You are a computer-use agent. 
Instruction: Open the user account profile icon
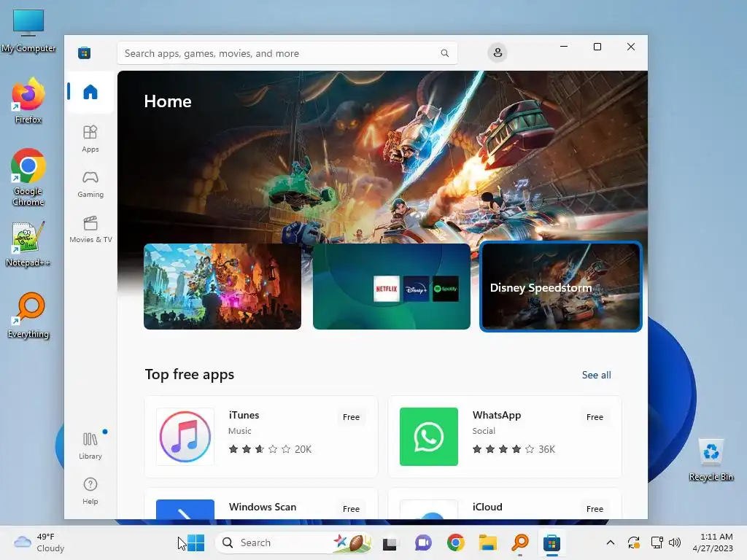(x=498, y=52)
